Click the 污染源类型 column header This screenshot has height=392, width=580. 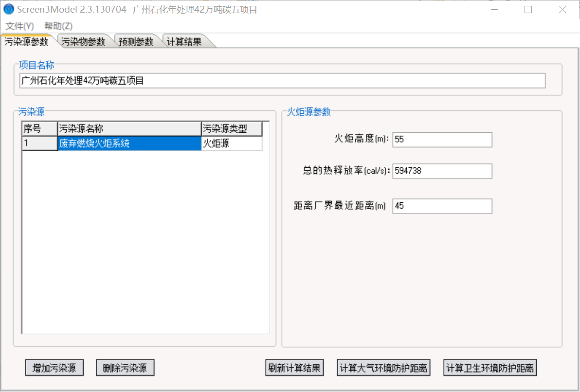[x=232, y=129]
